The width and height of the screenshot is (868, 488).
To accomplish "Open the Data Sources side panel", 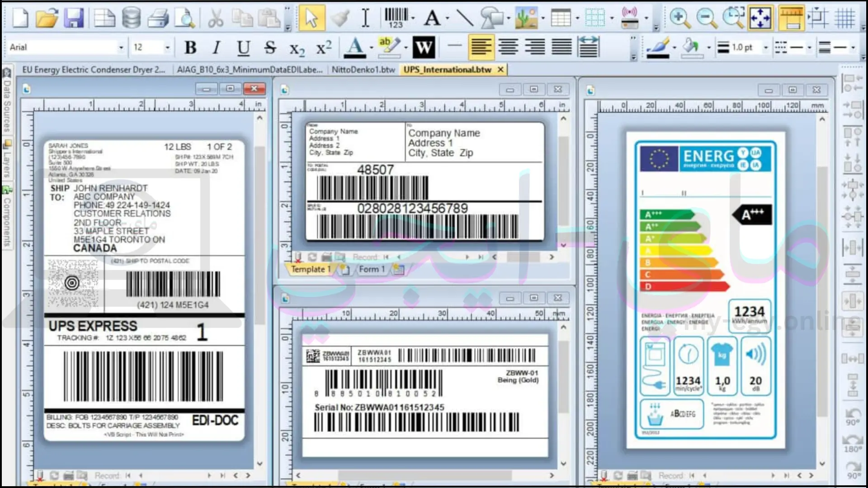I will pyautogui.click(x=7, y=100).
